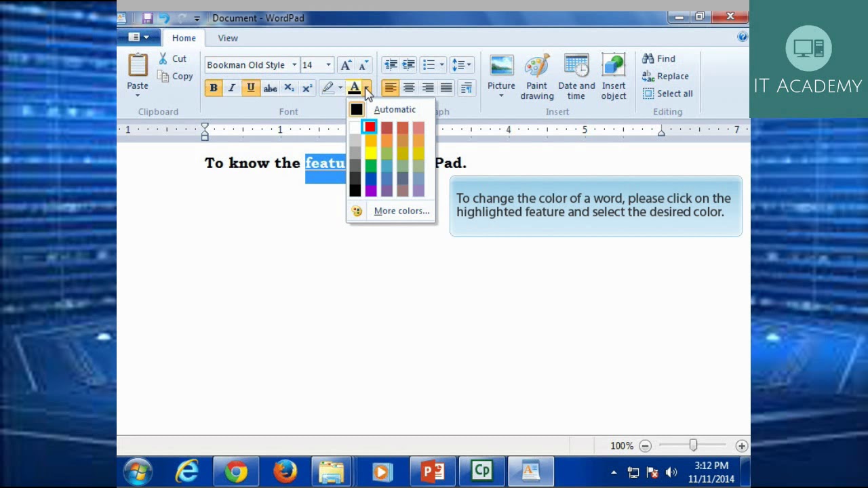Toggle Strikethrough formatting
This screenshot has width=868, height=488.
click(270, 88)
